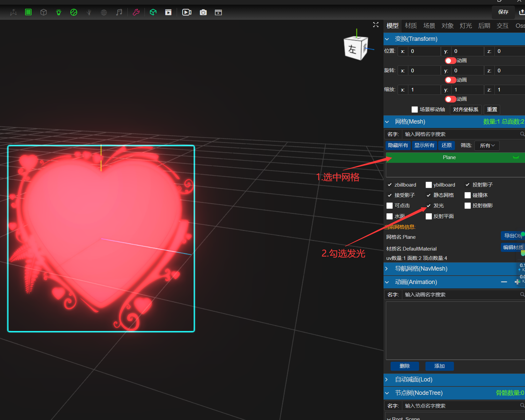Enable the 水面 checkbox

(390, 216)
